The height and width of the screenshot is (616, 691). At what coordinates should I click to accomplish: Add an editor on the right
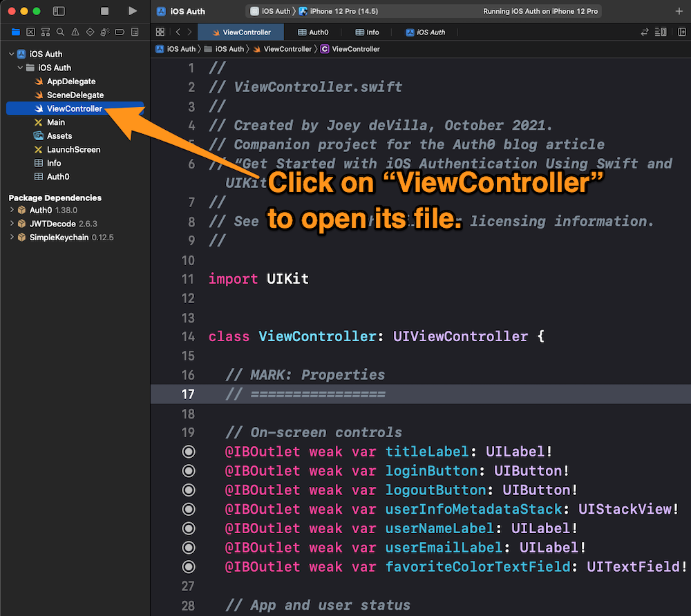682,32
